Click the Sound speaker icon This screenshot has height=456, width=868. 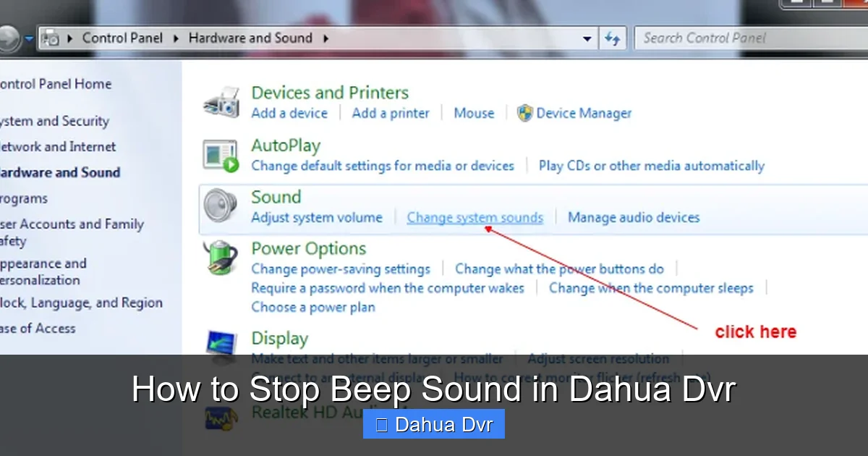click(x=218, y=206)
